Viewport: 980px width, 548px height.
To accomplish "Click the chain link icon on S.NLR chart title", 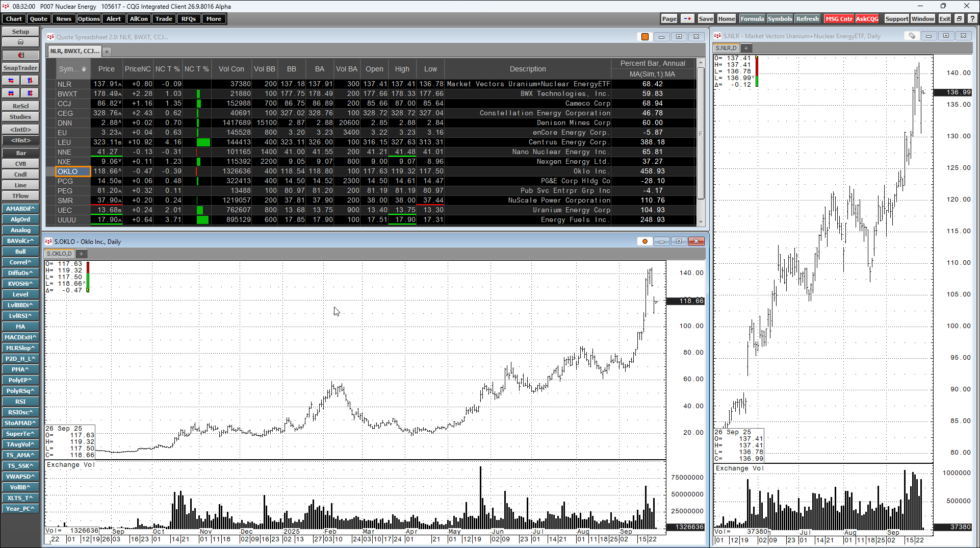I will (912, 36).
